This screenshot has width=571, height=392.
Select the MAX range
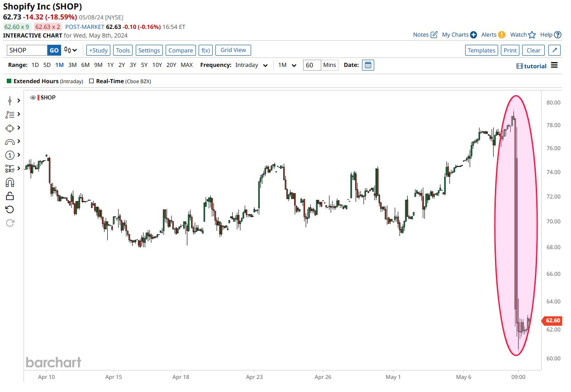(187, 65)
